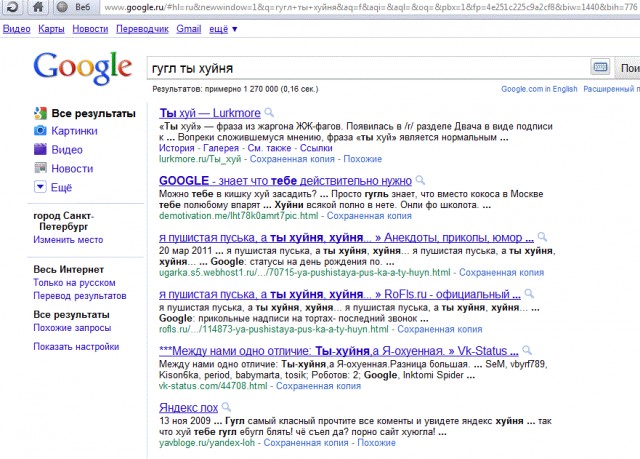Open Карты in top navigation bar
The image size is (640, 459).
51,29
